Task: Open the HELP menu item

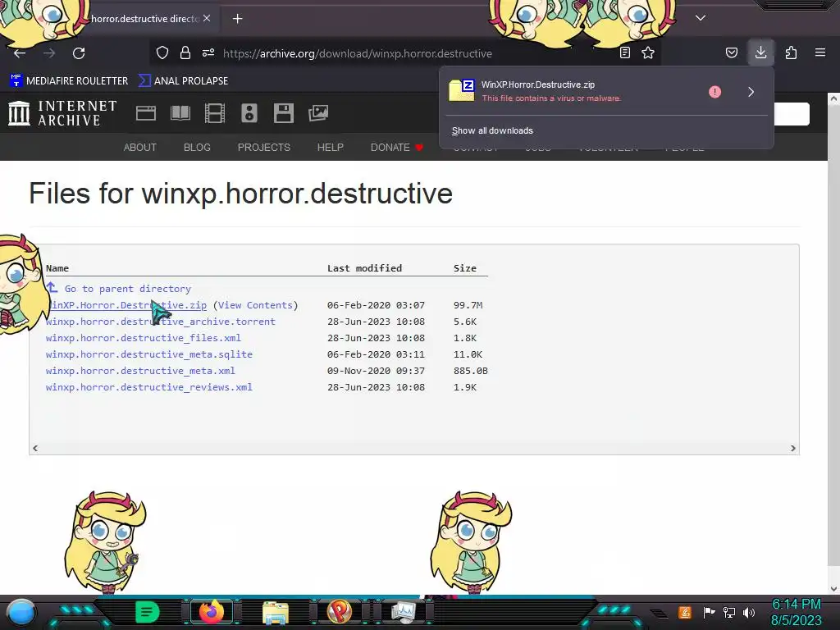Action: (x=330, y=148)
